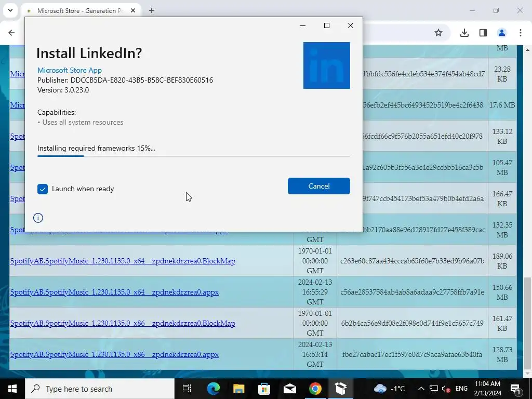The height and width of the screenshot is (399, 532).
Task: Click the installing frameworks progress bar
Action: 193,156
